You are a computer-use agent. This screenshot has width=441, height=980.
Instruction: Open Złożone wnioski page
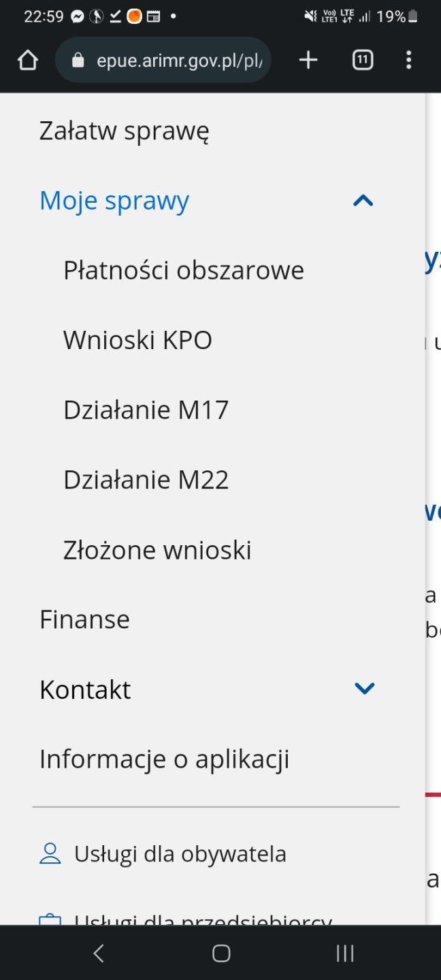point(157,550)
